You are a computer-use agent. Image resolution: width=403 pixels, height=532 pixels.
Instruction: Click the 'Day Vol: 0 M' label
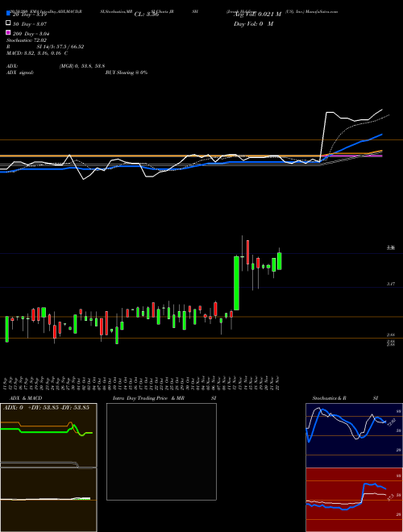[x=253, y=23]
